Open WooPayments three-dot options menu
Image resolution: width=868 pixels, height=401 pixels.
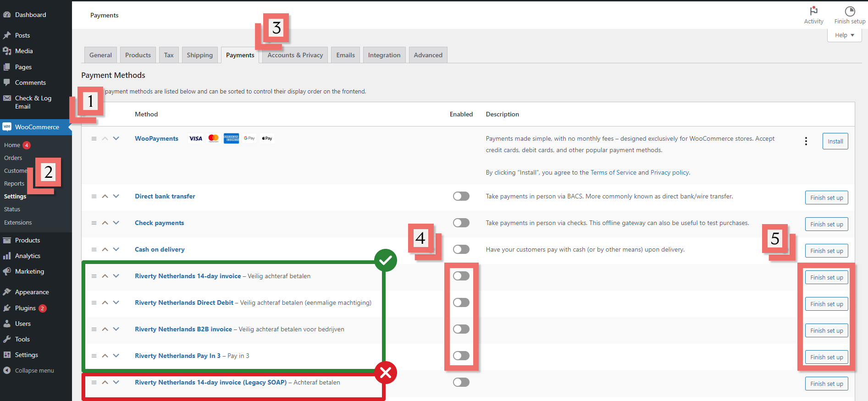click(806, 141)
